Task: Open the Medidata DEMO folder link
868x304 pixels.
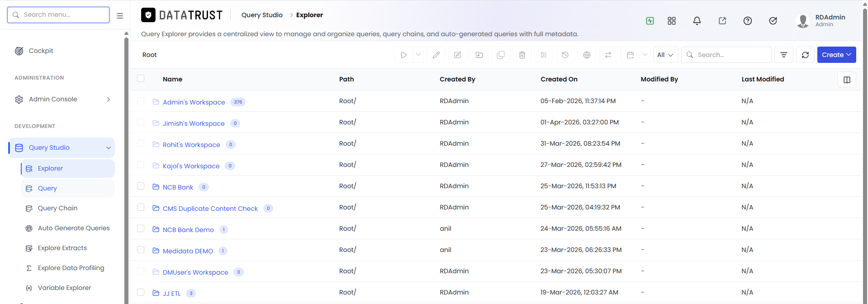Action: coord(188,251)
